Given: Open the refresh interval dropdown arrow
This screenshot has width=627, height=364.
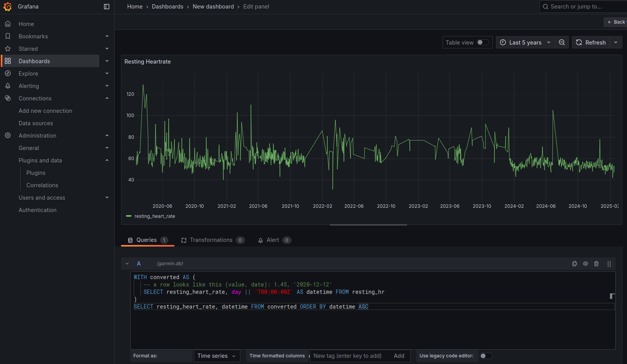Looking at the screenshot, I should pos(616,43).
